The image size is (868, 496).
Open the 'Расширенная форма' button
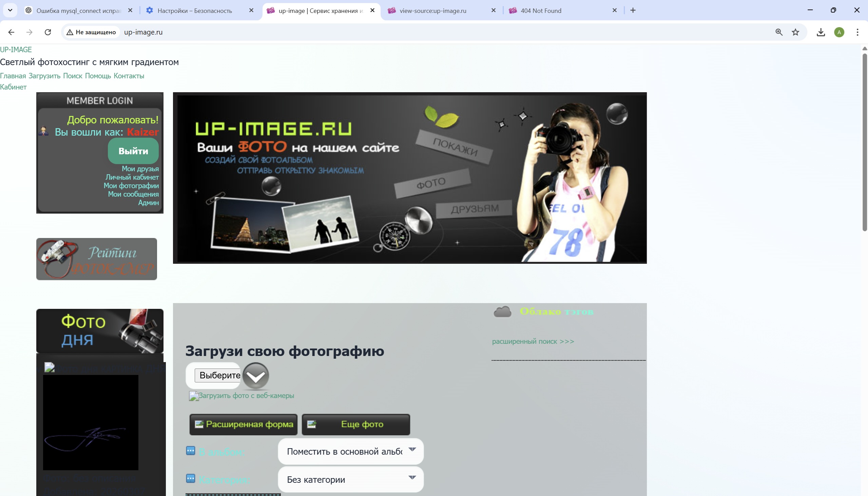coord(243,424)
